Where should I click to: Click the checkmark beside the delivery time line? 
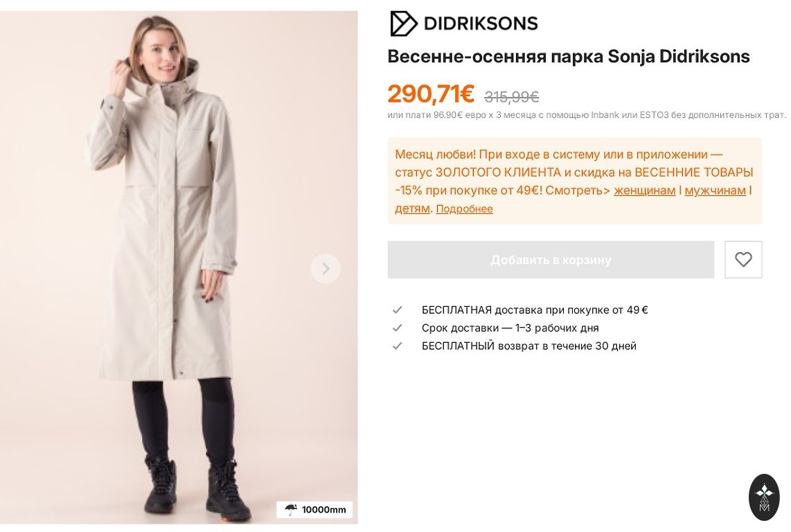pyautogui.click(x=398, y=328)
